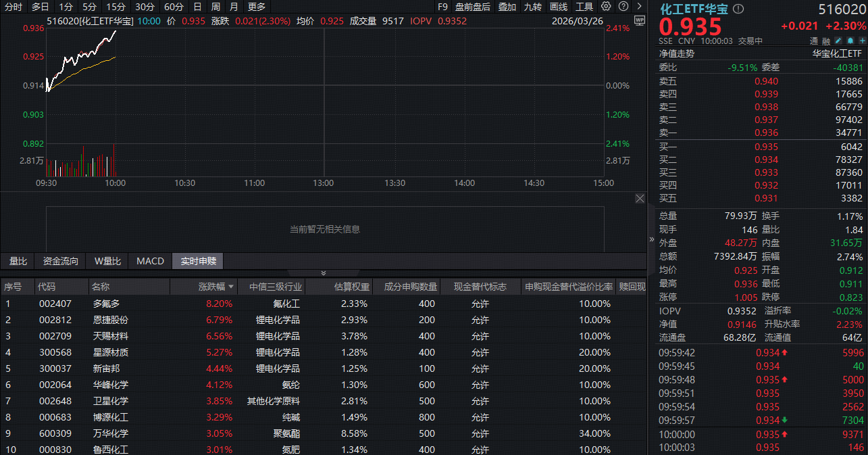Screen dimensions: 868x455
Task: Click the 工具 tools button
Action: [584, 7]
